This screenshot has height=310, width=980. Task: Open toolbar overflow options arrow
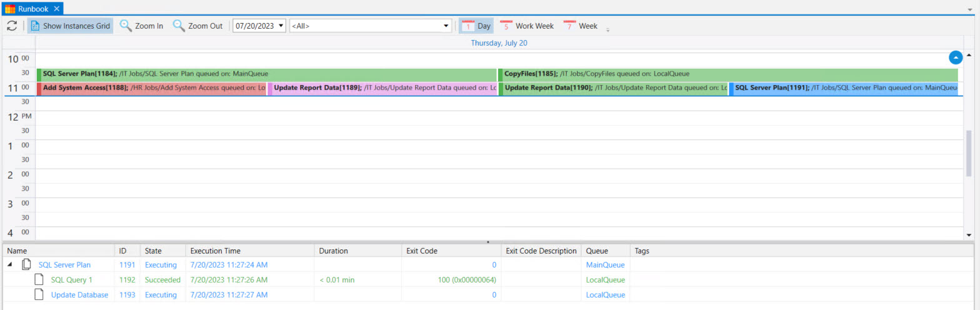[608, 29]
